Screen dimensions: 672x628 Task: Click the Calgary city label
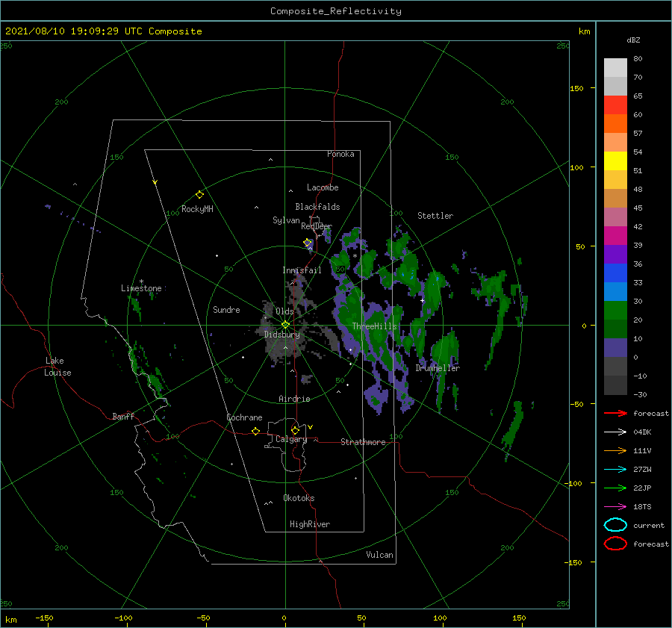click(x=291, y=439)
